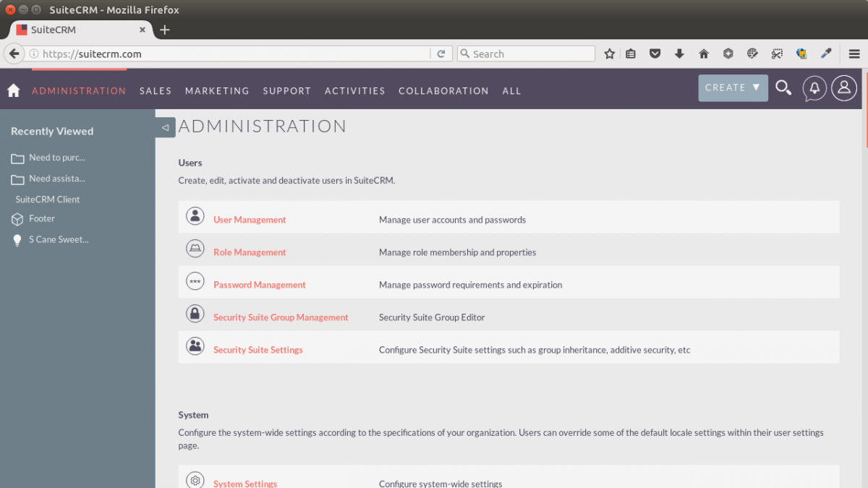Click the SuiteCRM home icon in navbar
The image size is (868, 488).
pos(13,89)
